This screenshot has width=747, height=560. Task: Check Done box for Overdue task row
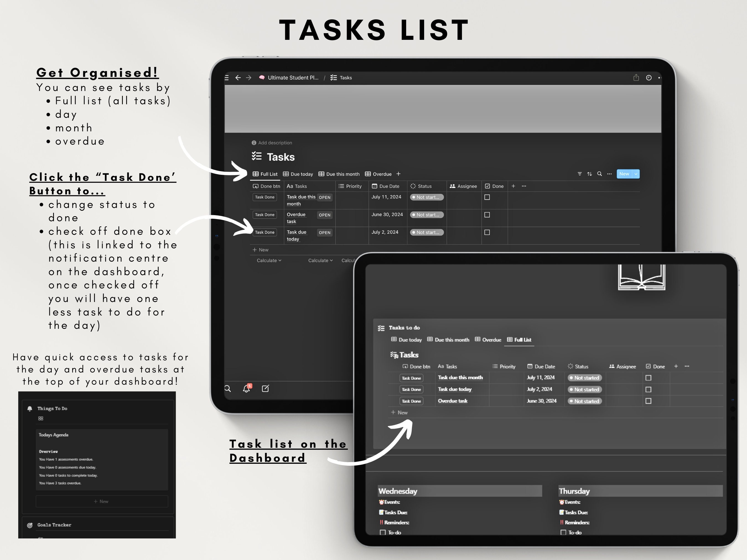[487, 215]
